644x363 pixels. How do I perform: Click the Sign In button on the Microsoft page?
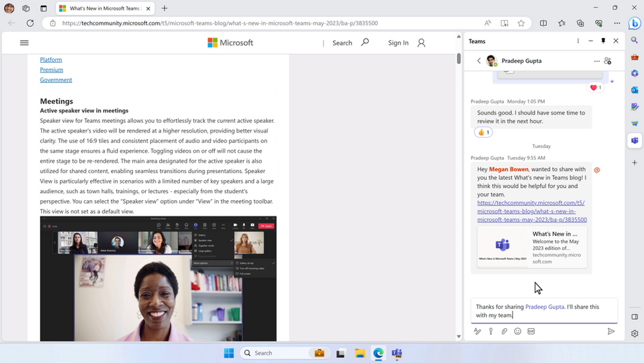coord(397,42)
